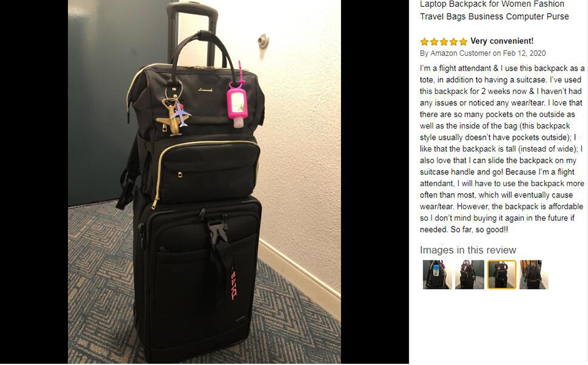This screenshot has height=365, width=588.
Task: Open the Laptop Backpack for Women product title
Action: pos(492,4)
